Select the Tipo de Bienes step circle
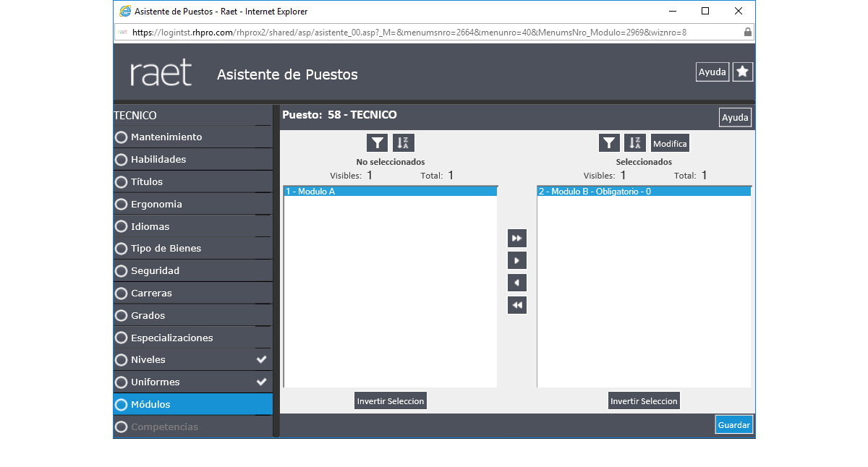Screen dimensions: 868x467 pyautogui.click(x=122, y=249)
